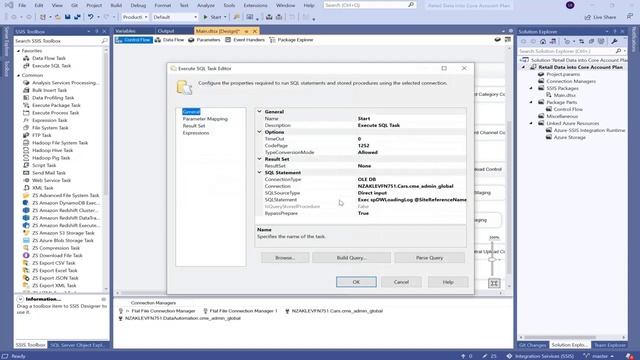Collapse the Result Set property group
This screenshot has width=640, height=360.
coord(259,159)
